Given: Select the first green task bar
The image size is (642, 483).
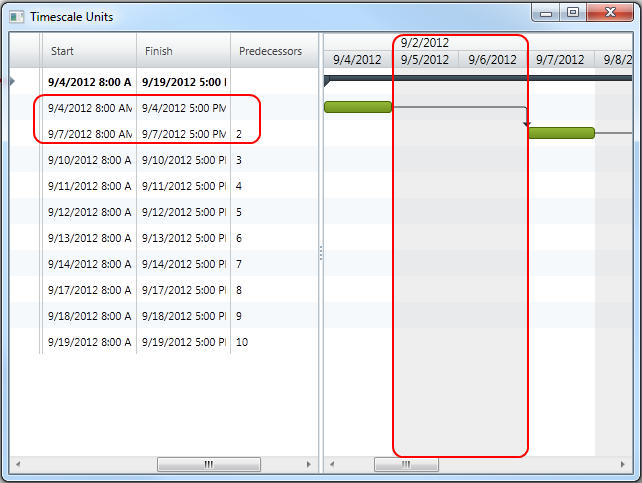Looking at the screenshot, I should [357, 107].
